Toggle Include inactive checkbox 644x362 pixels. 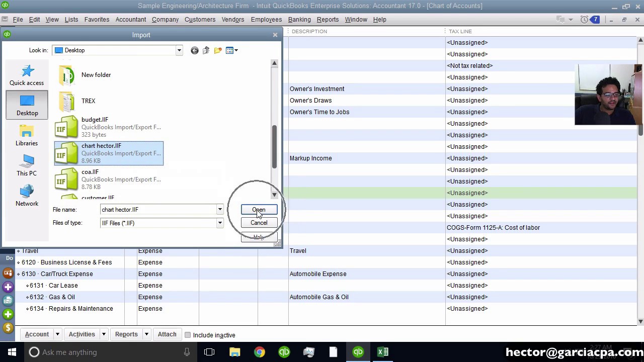pyautogui.click(x=188, y=335)
